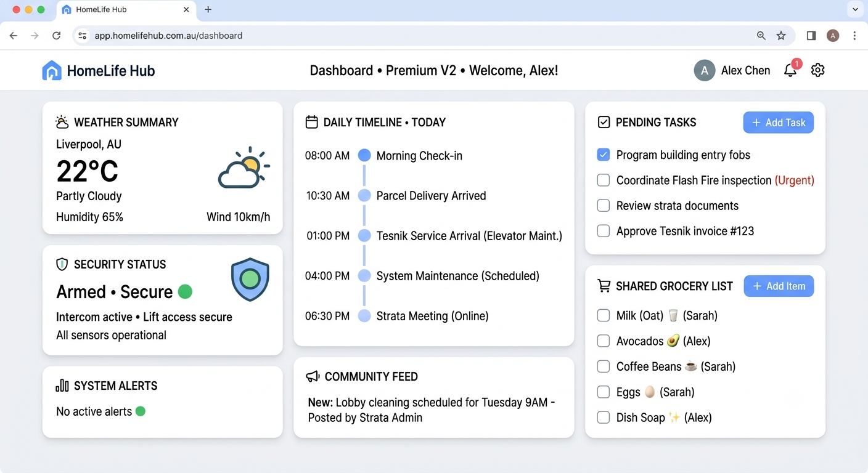Click the Strata Meeting (Online) entry text
868x473 pixels.
(x=432, y=316)
